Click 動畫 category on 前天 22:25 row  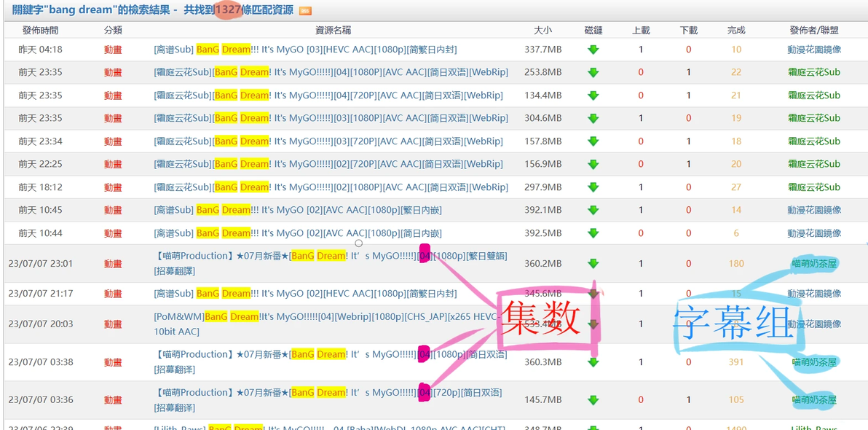113,164
